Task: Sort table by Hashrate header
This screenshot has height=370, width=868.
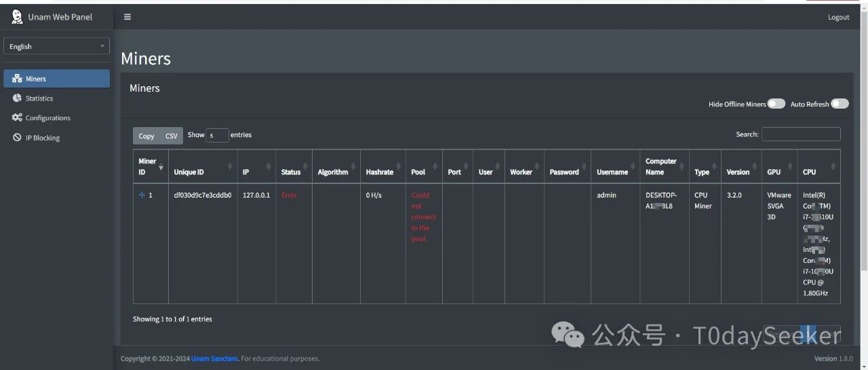Action: (383, 167)
